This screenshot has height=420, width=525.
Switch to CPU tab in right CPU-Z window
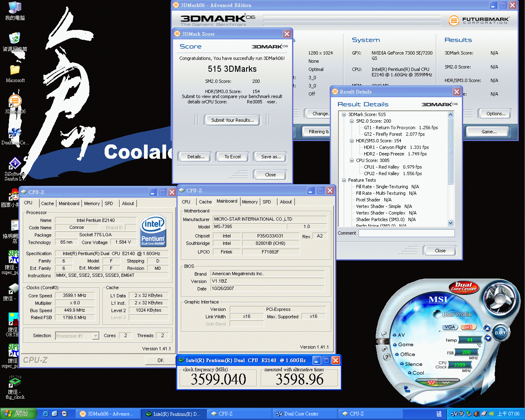[186, 202]
